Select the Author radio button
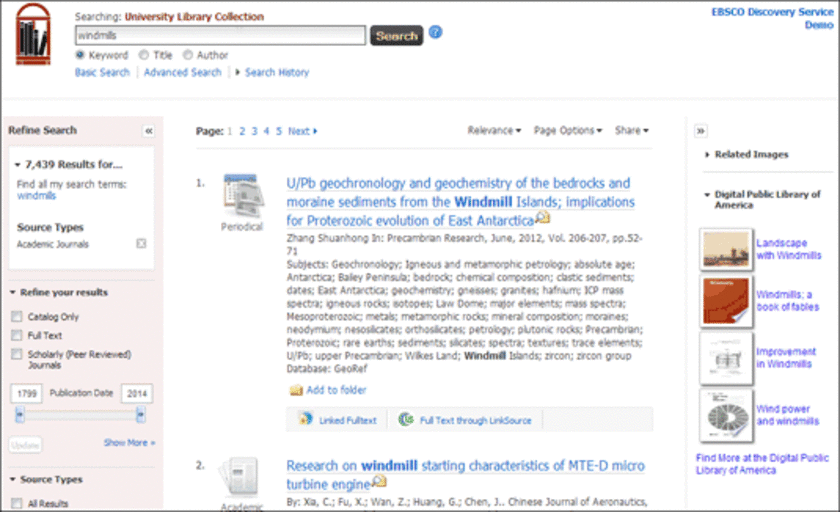840x512 pixels. (188, 55)
